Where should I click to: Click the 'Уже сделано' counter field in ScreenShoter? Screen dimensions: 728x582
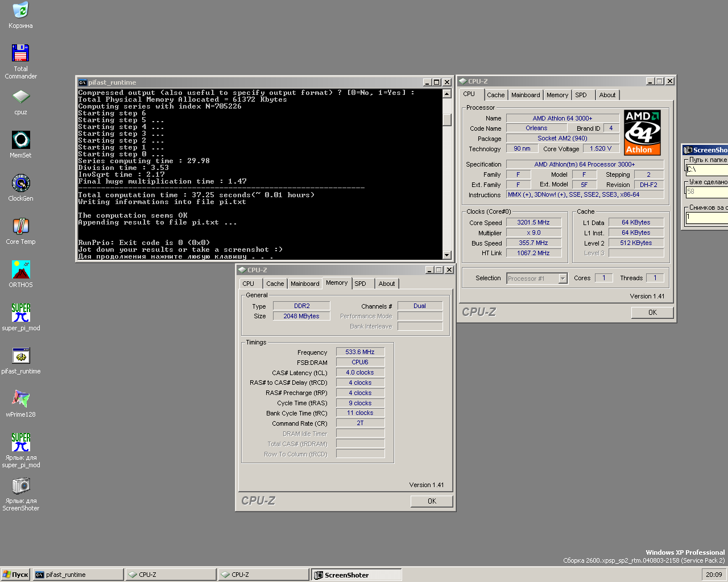pos(707,192)
